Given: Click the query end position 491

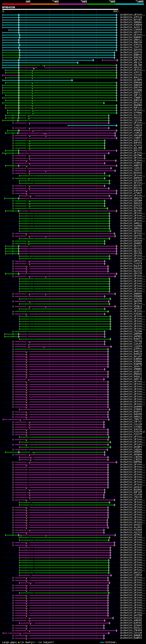Looking at the screenshot, I should click(x=115, y=11).
